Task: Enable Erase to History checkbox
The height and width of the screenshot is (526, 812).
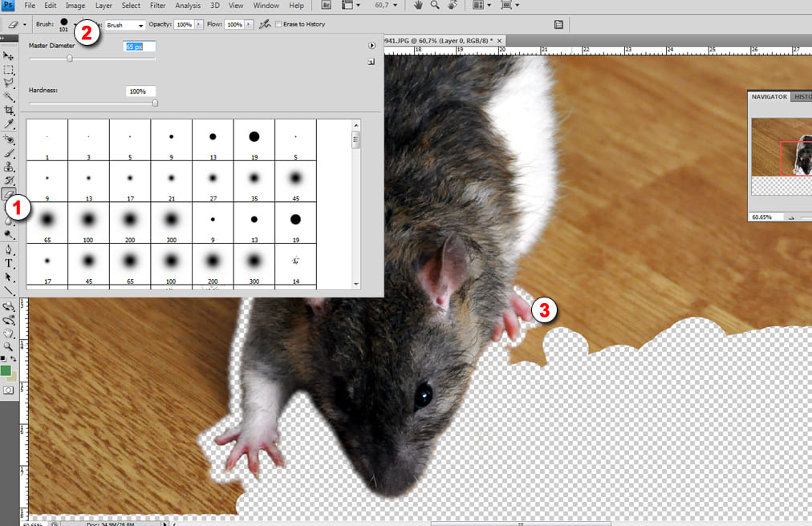Action: [x=278, y=25]
